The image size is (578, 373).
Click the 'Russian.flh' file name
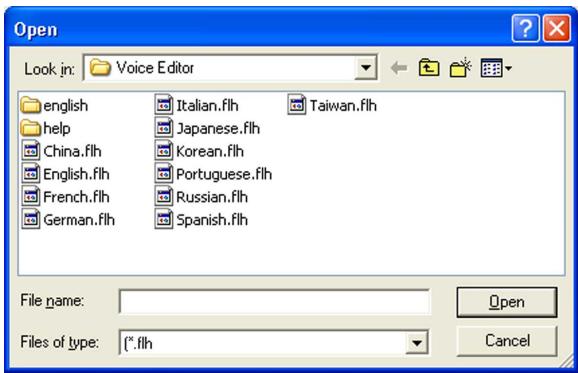click(212, 197)
